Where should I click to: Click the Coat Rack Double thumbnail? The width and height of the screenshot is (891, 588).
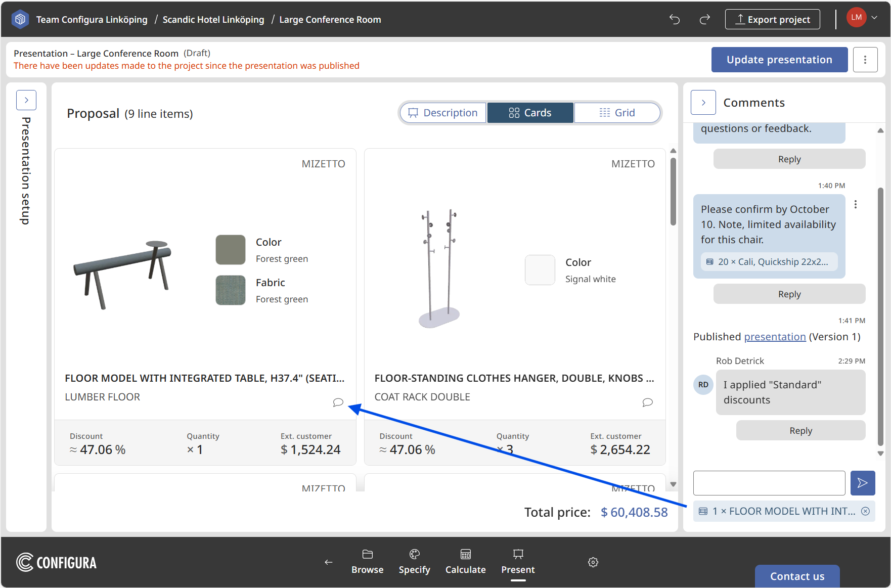click(439, 268)
